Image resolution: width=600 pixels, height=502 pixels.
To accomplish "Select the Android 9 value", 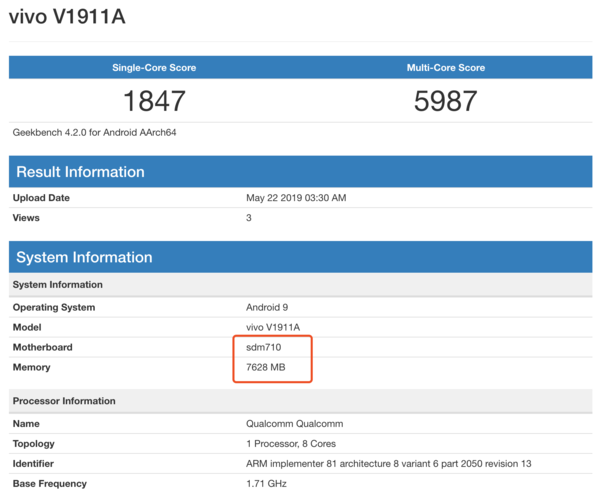I will (x=267, y=307).
